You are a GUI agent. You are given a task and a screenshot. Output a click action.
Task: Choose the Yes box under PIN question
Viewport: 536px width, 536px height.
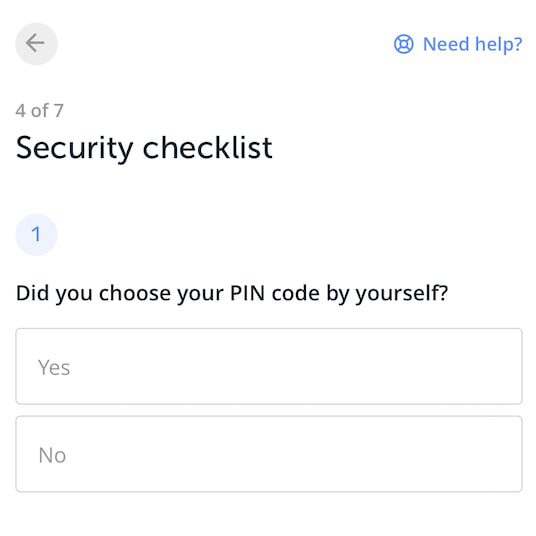pyautogui.click(x=269, y=366)
